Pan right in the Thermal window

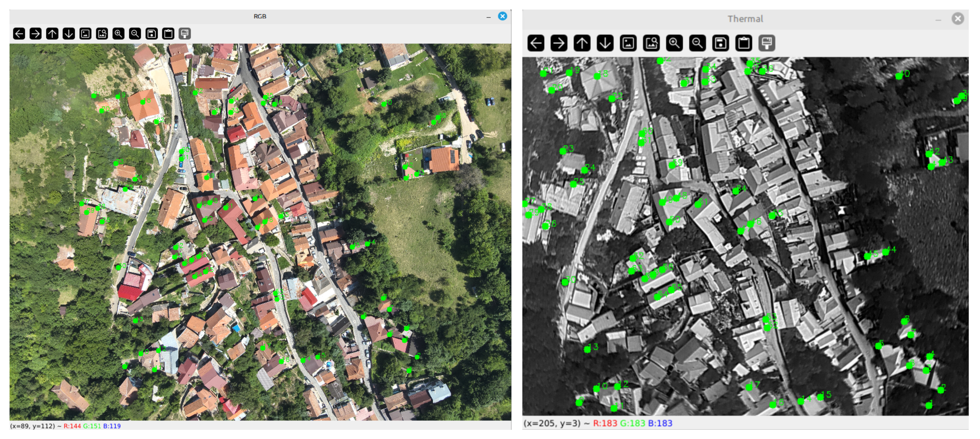(x=559, y=43)
